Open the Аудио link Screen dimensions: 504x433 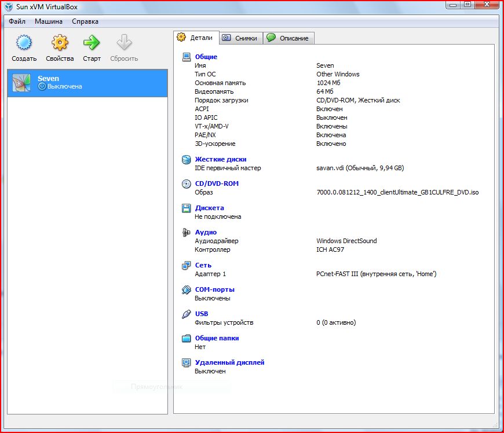point(206,232)
